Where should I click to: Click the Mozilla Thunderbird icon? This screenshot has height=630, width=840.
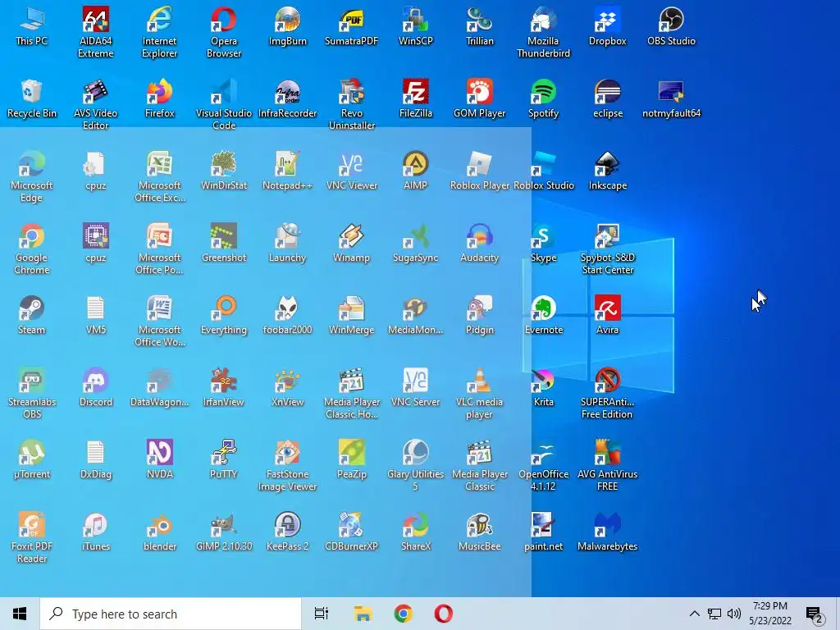pos(543,32)
